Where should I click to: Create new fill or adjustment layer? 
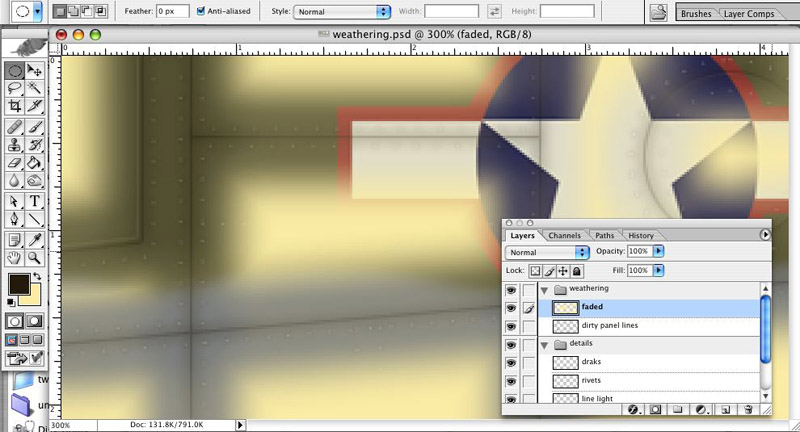coord(702,409)
